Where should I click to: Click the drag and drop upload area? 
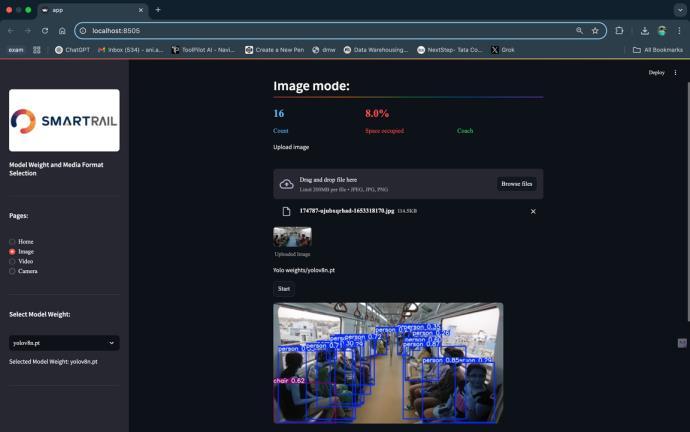point(408,184)
